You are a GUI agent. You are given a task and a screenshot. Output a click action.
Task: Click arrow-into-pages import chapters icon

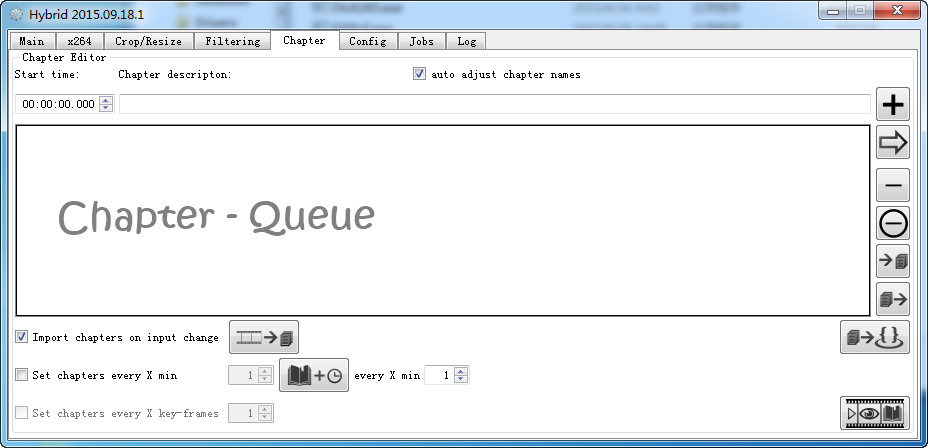[x=892, y=261]
